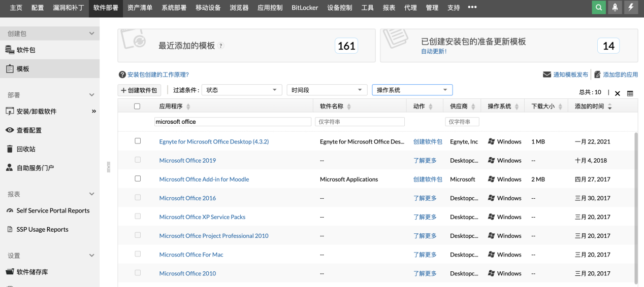Viewport: 644px width, 287px height.
Task: Click the user icon for 自助服务门户
Action: click(9, 167)
